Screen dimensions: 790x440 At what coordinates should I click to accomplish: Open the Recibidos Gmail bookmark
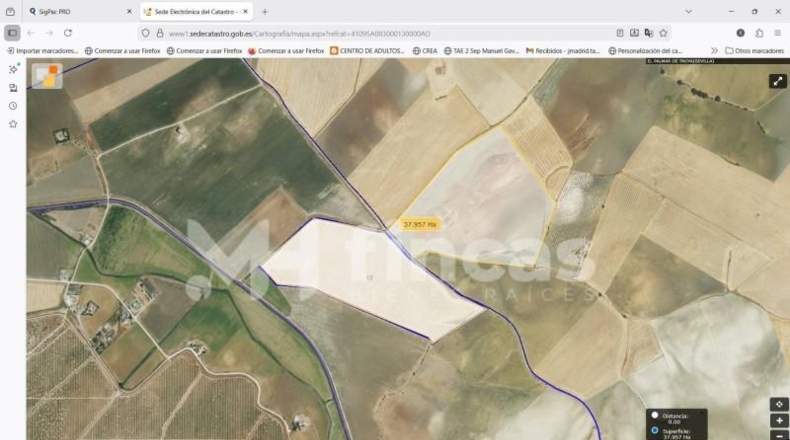pos(563,51)
